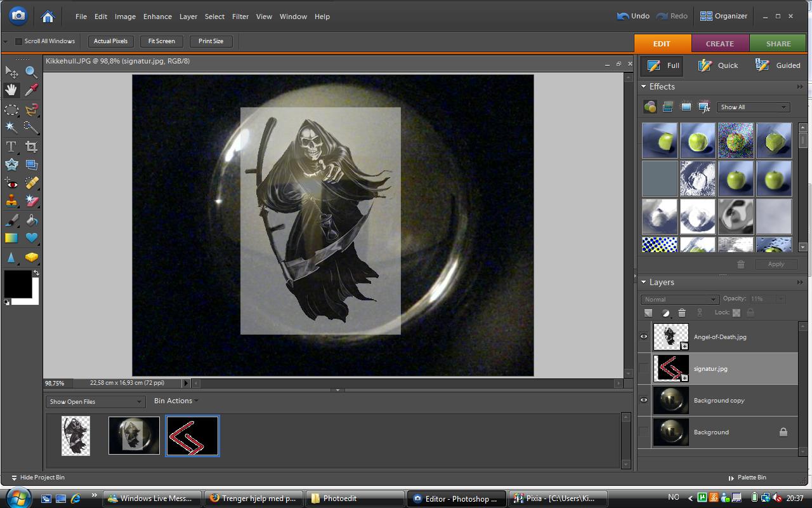Switch to Quick edit mode

point(719,65)
